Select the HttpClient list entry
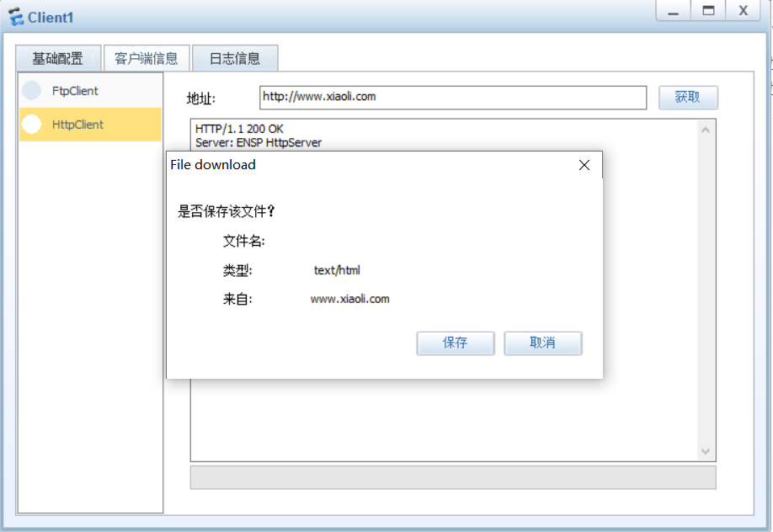Viewport: 773px width, 532px height. click(x=91, y=125)
